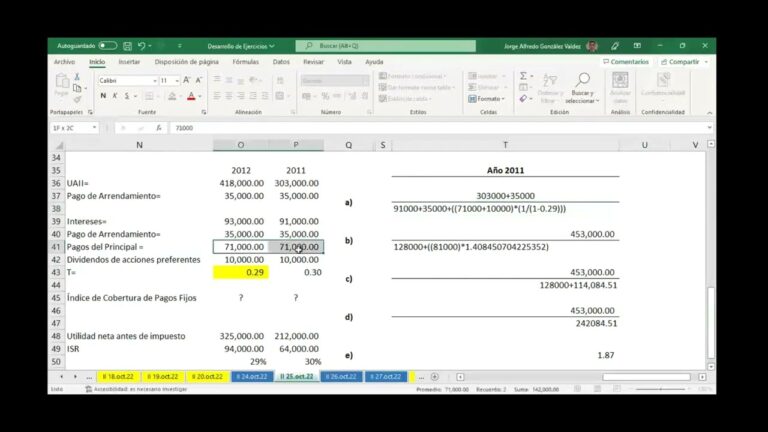Click the next sheet navigation arrow

click(x=75, y=377)
